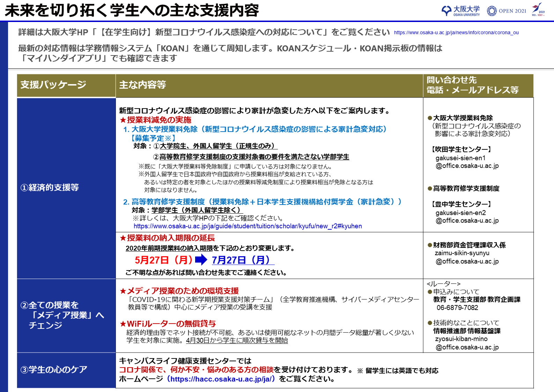Image resolution: width=554 pixels, height=392 pixels.
Task: Click the blue arrow between the two dates
Action: coord(201,260)
